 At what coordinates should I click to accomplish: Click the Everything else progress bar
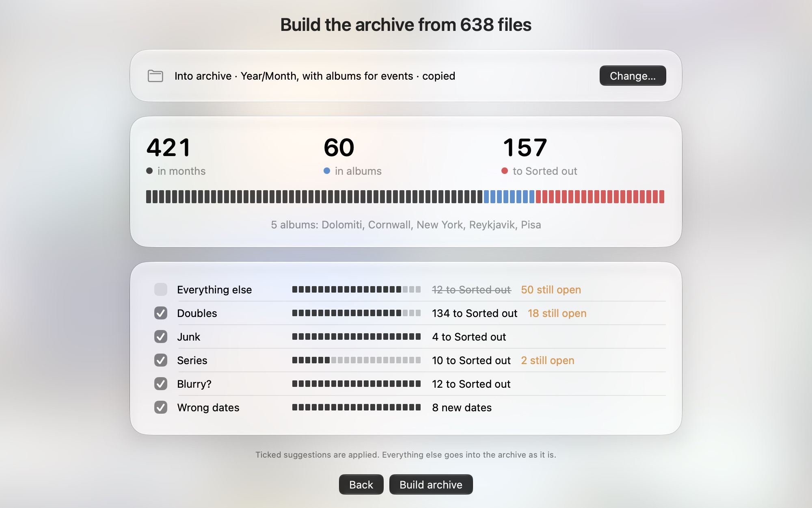[x=356, y=289]
